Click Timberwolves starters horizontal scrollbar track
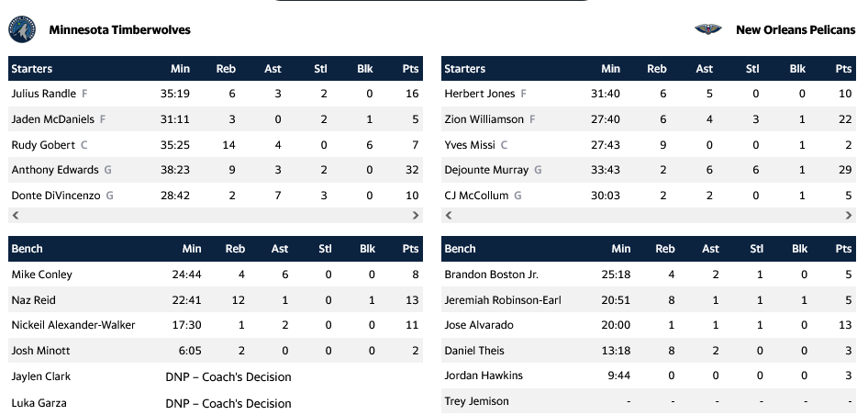 pyautogui.click(x=215, y=215)
